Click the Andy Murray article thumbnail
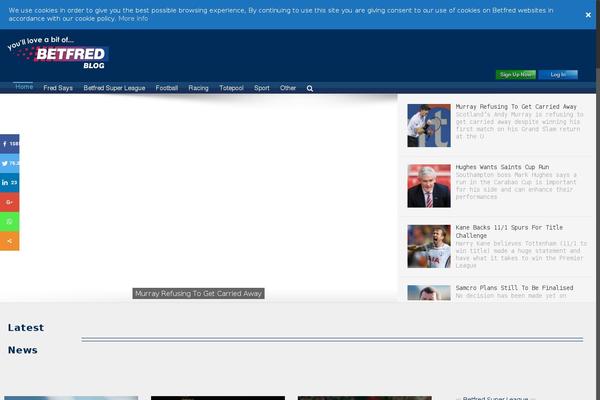 (x=429, y=126)
